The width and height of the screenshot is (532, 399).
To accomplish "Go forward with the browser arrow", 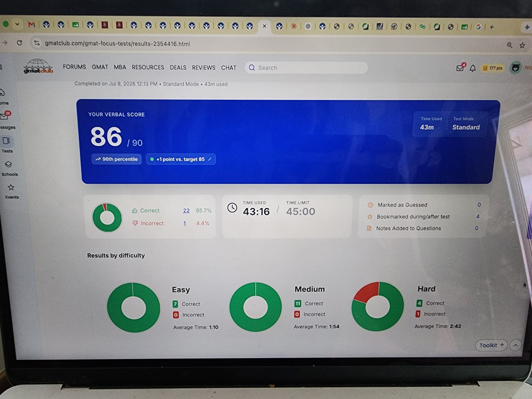I will [5, 43].
